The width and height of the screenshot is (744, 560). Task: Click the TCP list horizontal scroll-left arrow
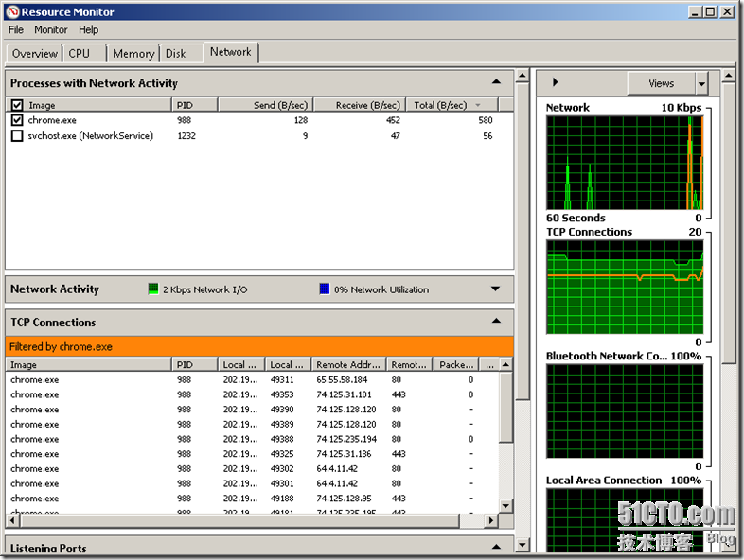[x=12, y=520]
